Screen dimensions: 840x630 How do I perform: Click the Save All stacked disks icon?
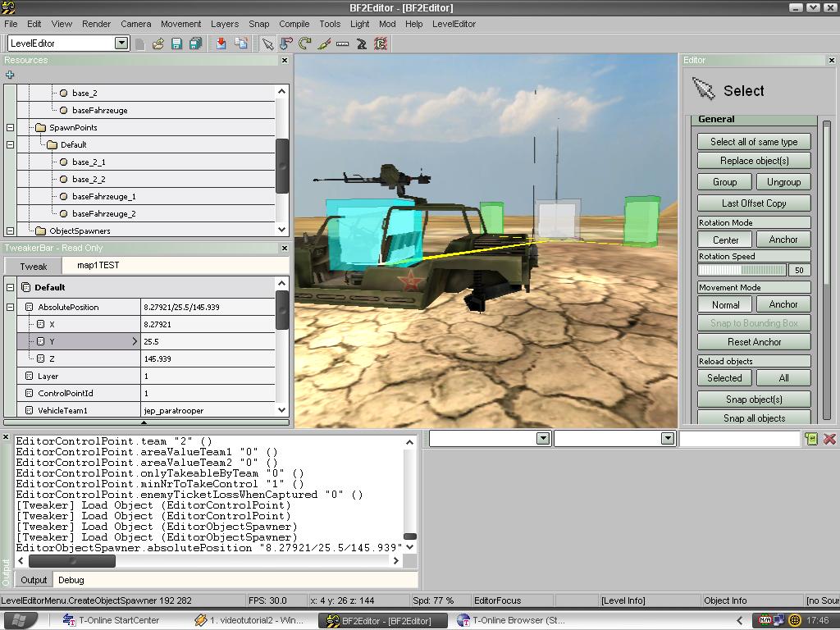(195, 43)
